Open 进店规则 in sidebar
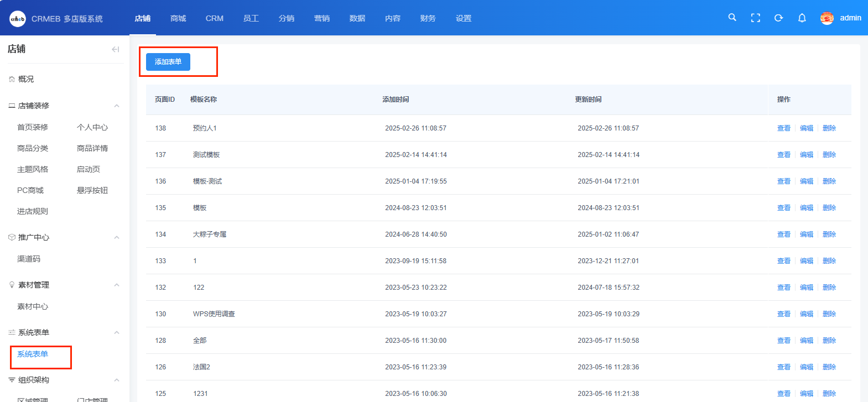Viewport: 868px width, 402px height. click(x=33, y=211)
